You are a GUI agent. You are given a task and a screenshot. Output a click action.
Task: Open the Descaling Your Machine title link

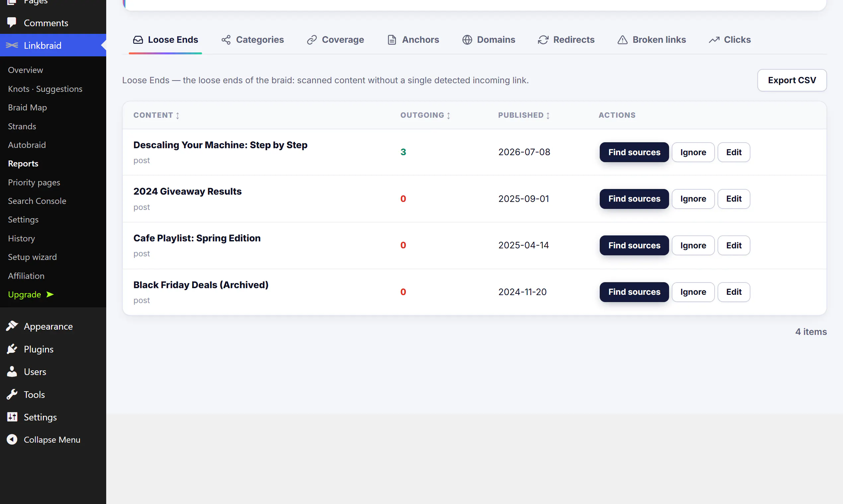[x=220, y=145]
